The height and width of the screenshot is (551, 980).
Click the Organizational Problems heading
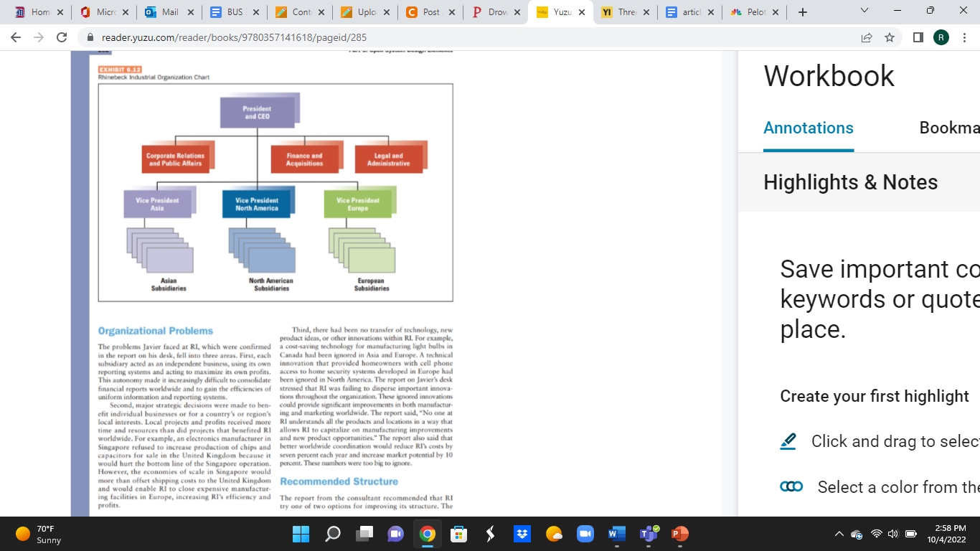156,331
